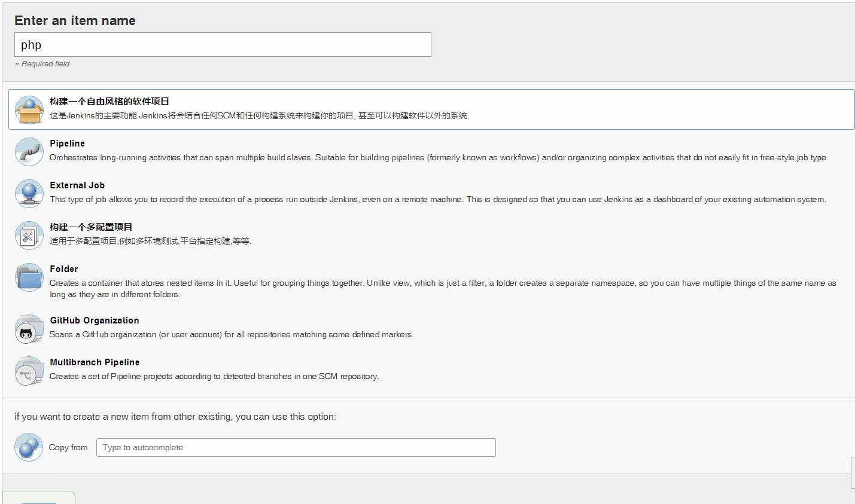Click the blue Folder icon
855x504 pixels.
pyautogui.click(x=29, y=277)
